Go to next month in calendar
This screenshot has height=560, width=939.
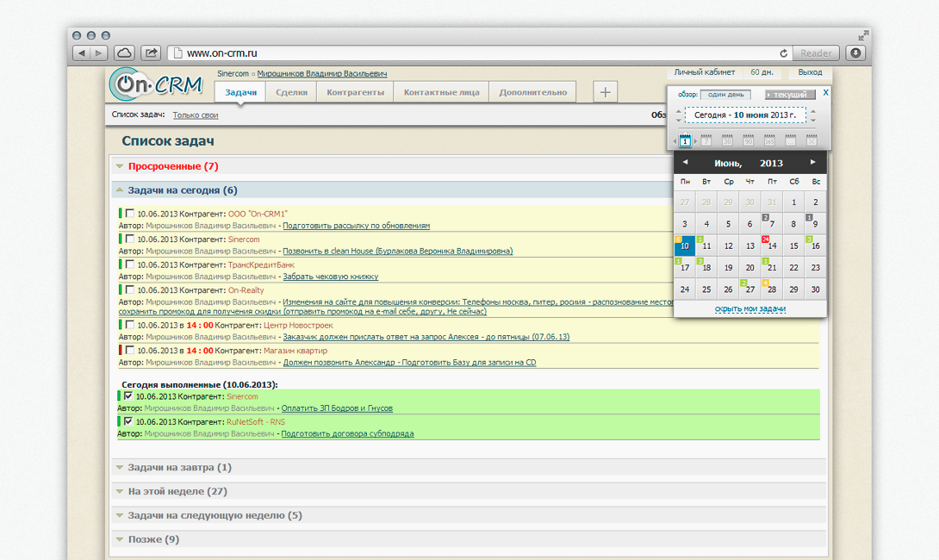click(x=812, y=162)
